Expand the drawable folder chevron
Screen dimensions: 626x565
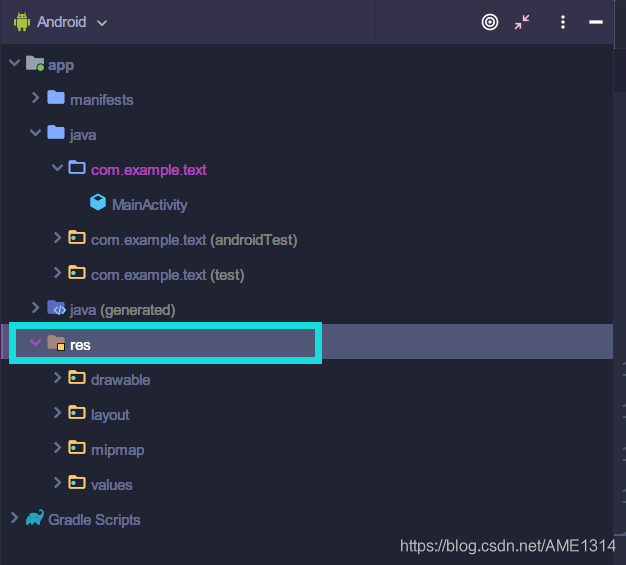57,377
